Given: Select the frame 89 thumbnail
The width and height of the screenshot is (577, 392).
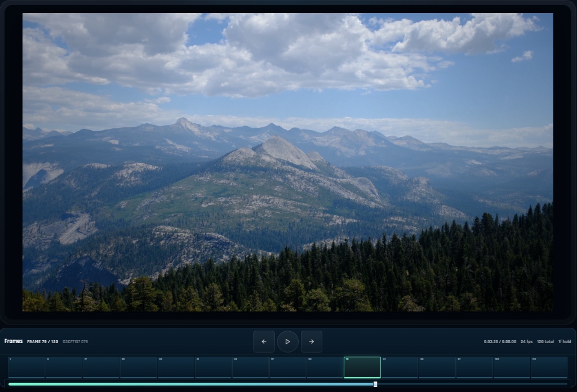Looking at the screenshot, I should tap(437, 367).
